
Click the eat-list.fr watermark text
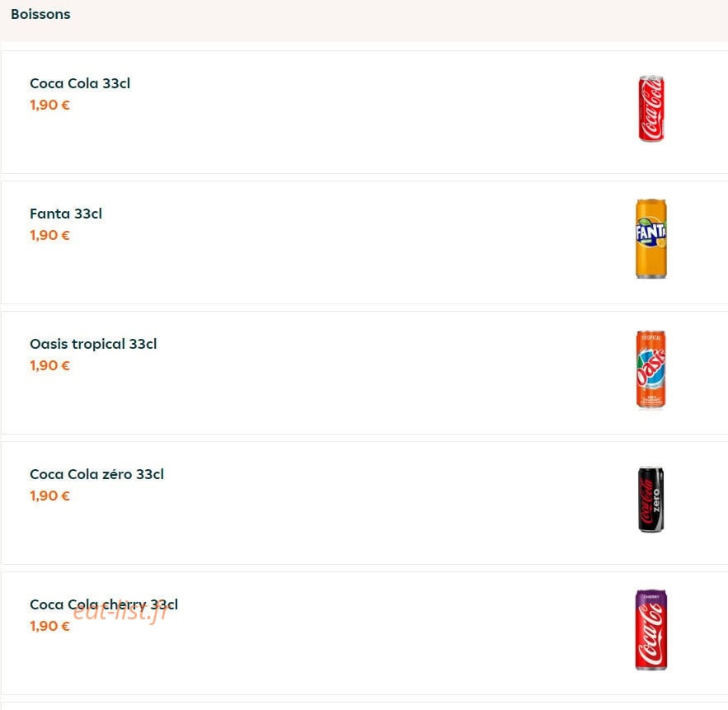(x=120, y=613)
